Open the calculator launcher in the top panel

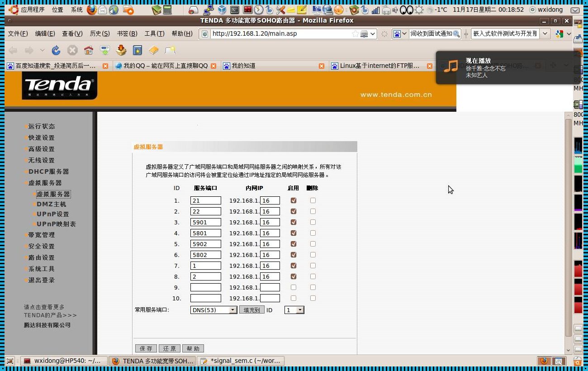point(168,10)
